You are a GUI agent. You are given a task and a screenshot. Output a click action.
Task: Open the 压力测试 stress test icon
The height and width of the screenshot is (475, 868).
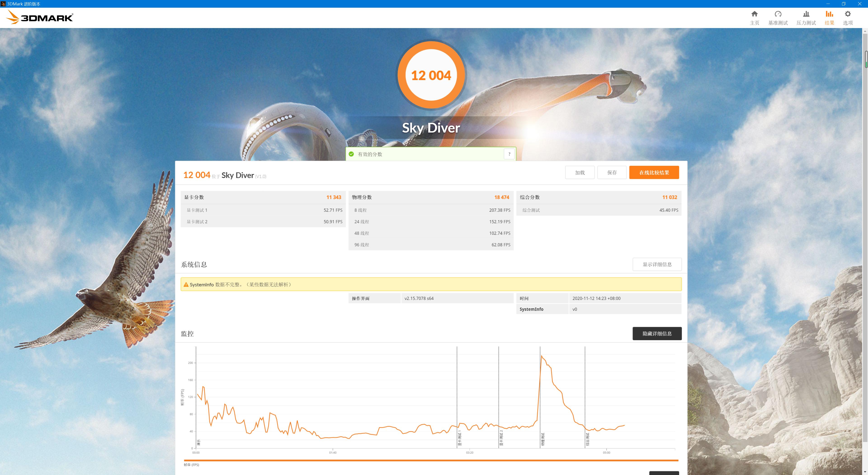[x=806, y=14]
